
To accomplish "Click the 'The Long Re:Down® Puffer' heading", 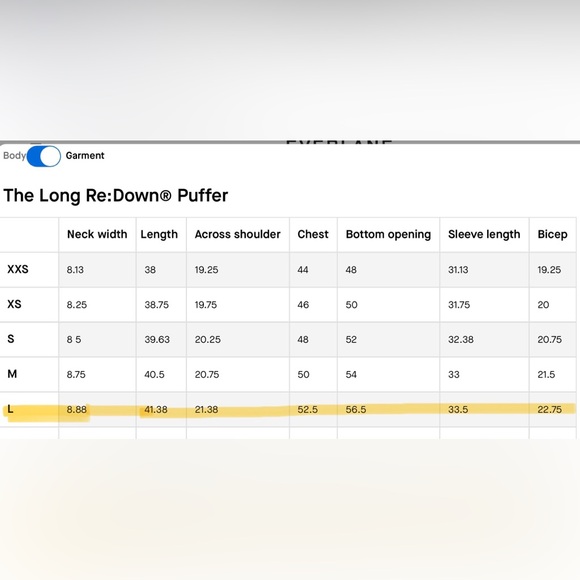I will (116, 195).
